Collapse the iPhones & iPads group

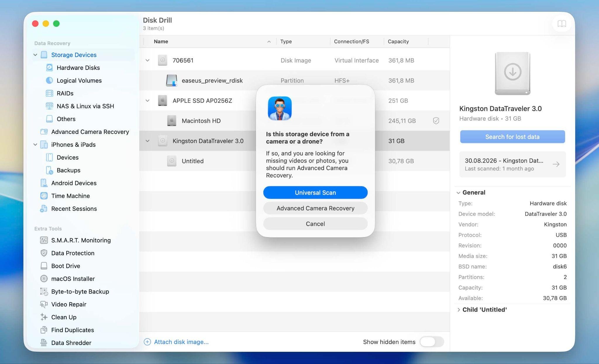click(35, 145)
